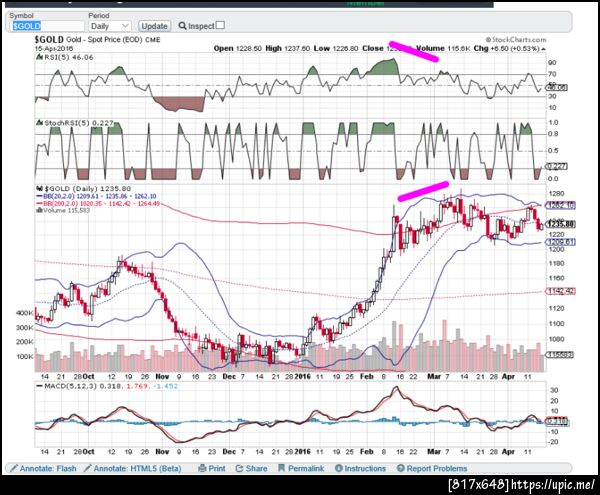This screenshot has width=600, height=495.
Task: Click the StockCharts.com attribution text
Action: [516, 39]
